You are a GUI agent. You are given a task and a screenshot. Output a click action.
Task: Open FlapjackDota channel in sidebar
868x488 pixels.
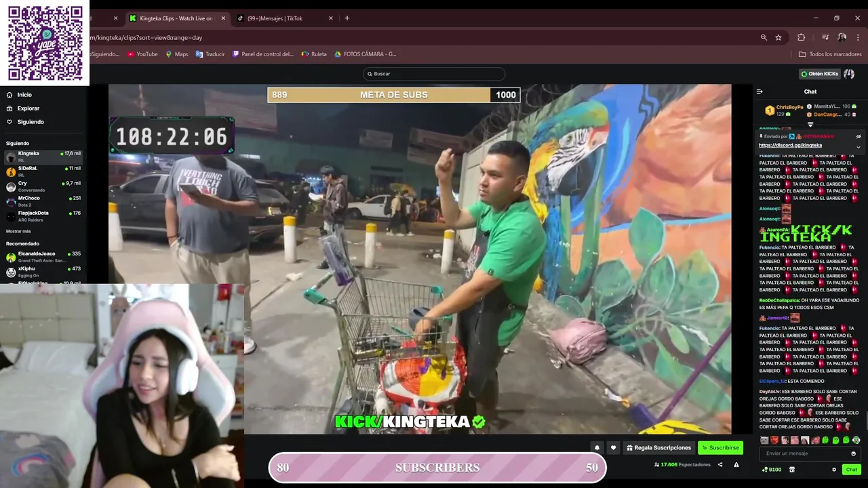tap(44, 216)
